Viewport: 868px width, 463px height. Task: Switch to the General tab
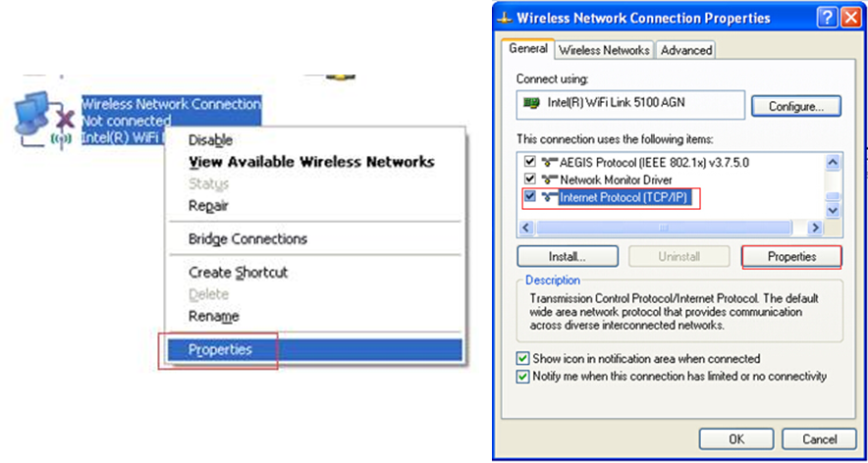[528, 49]
